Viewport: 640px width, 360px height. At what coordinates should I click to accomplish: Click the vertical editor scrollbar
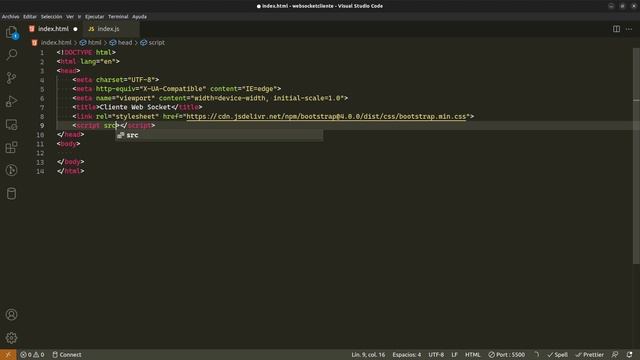coord(636,155)
